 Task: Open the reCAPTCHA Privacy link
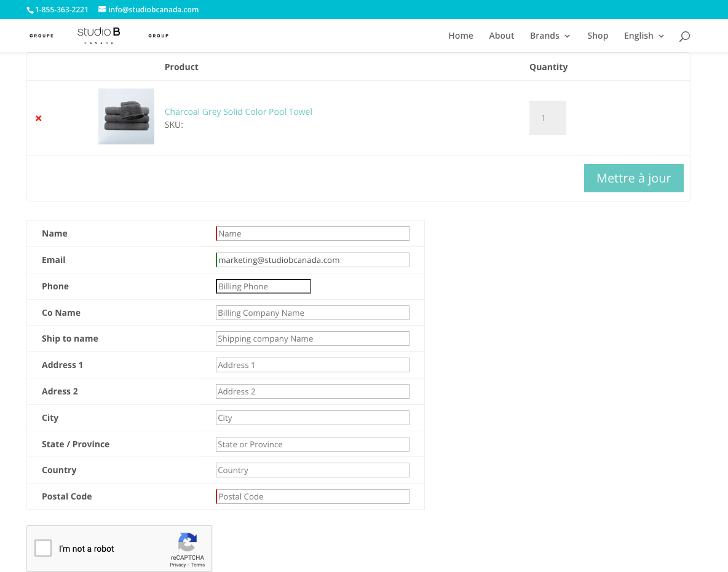pyautogui.click(x=178, y=565)
